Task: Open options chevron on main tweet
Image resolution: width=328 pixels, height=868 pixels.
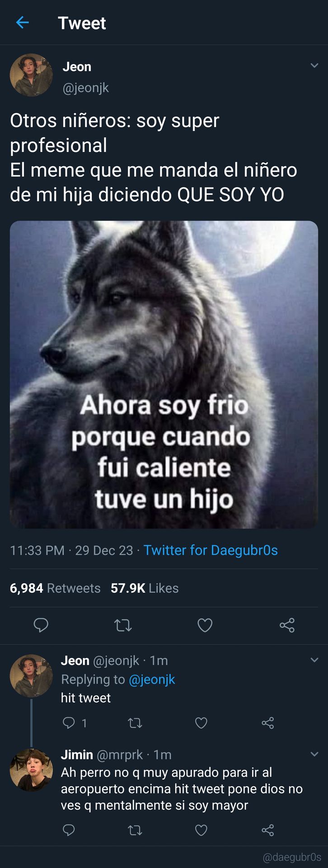Action: click(314, 66)
